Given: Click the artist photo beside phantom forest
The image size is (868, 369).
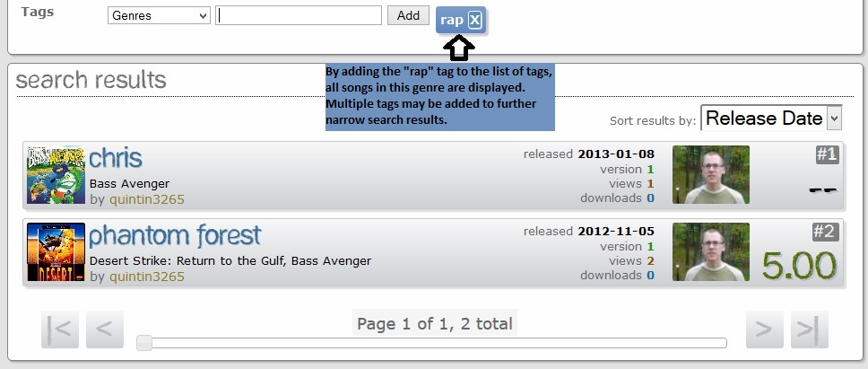Looking at the screenshot, I should pyautogui.click(x=711, y=252).
